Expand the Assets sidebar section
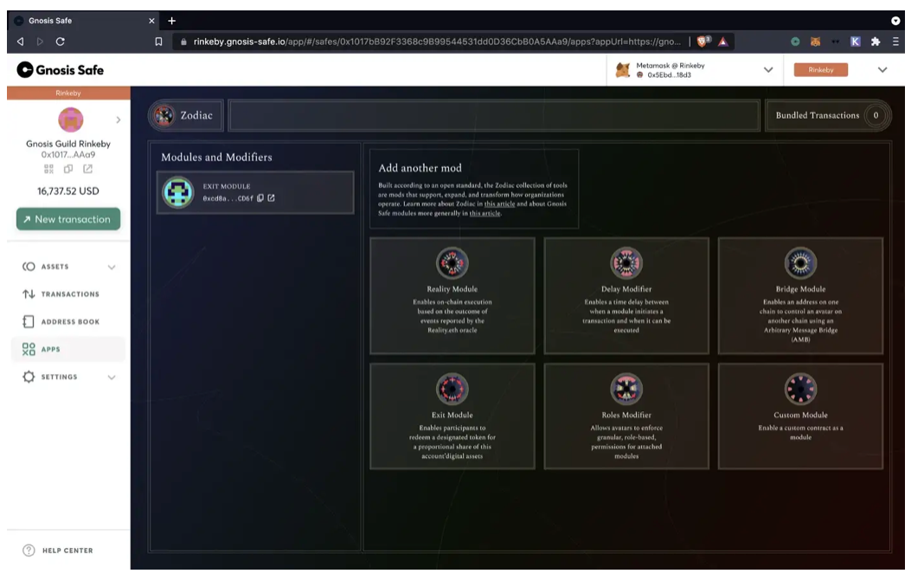The image size is (924, 580). point(111,267)
